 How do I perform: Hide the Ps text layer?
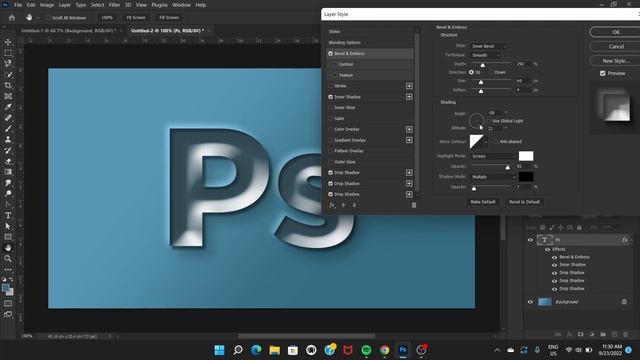(530, 240)
